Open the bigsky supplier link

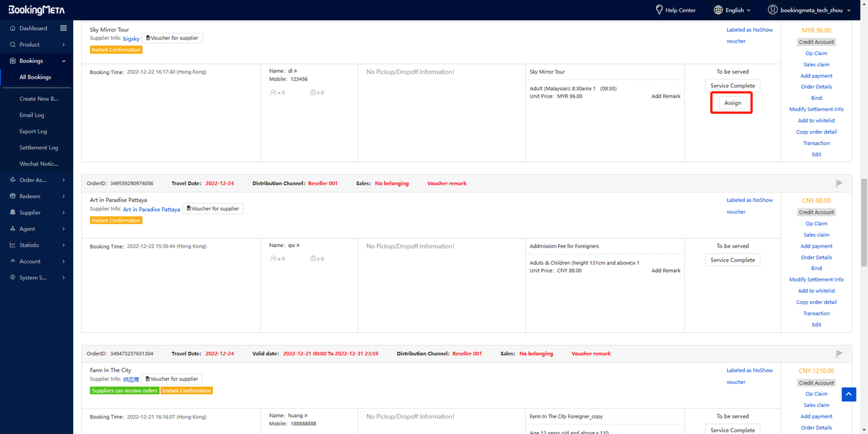pos(131,39)
